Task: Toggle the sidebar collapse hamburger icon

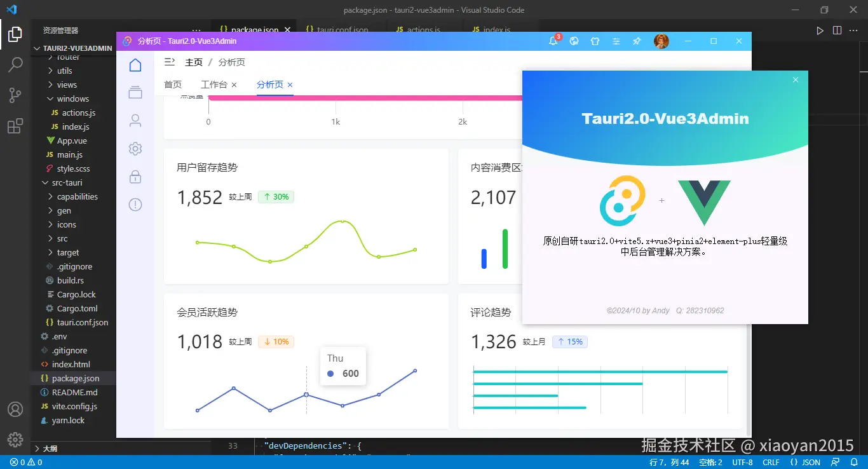Action: pos(169,62)
